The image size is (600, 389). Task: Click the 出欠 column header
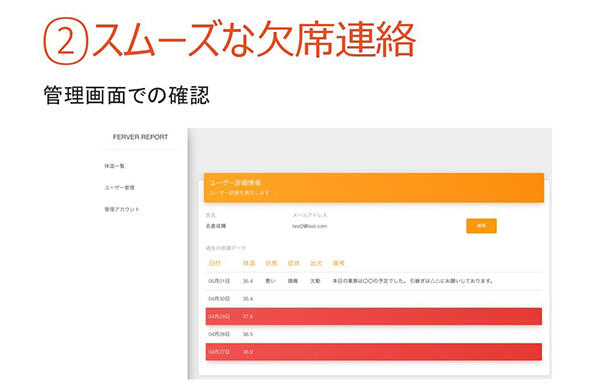[316, 263]
